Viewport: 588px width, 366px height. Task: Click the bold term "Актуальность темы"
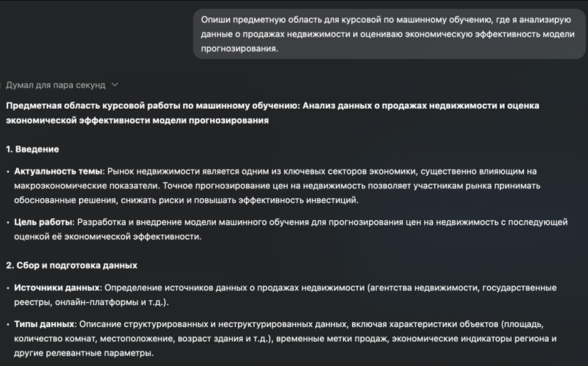(x=58, y=171)
